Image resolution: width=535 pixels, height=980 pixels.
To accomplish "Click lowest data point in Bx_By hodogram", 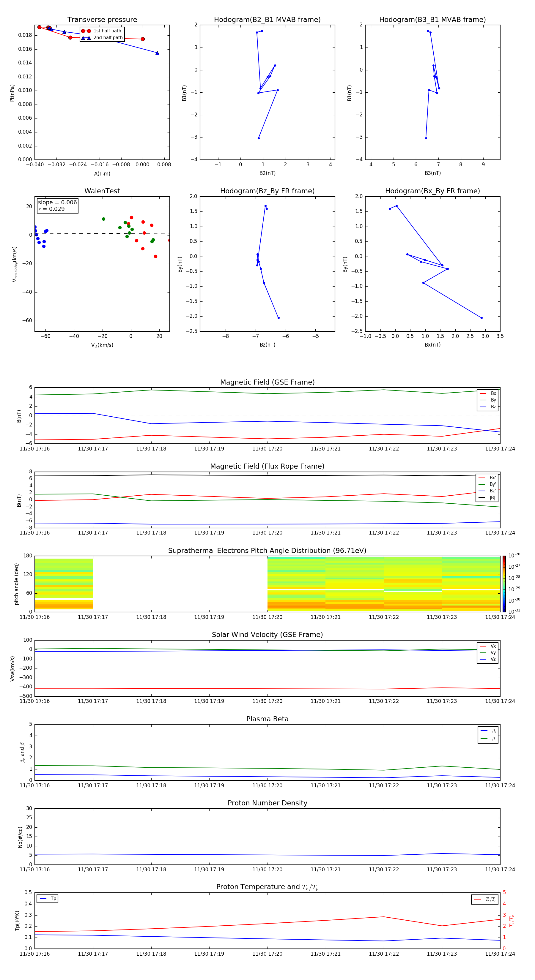I will point(482,318).
